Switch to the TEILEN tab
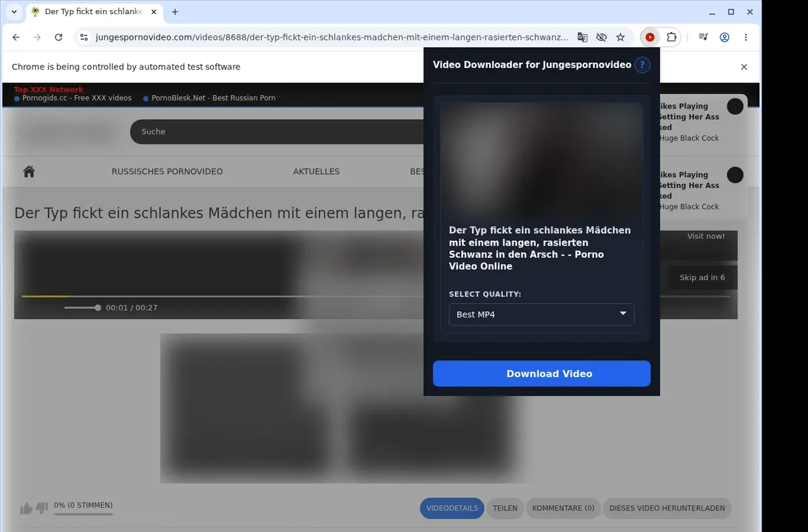The image size is (808, 532). click(505, 508)
